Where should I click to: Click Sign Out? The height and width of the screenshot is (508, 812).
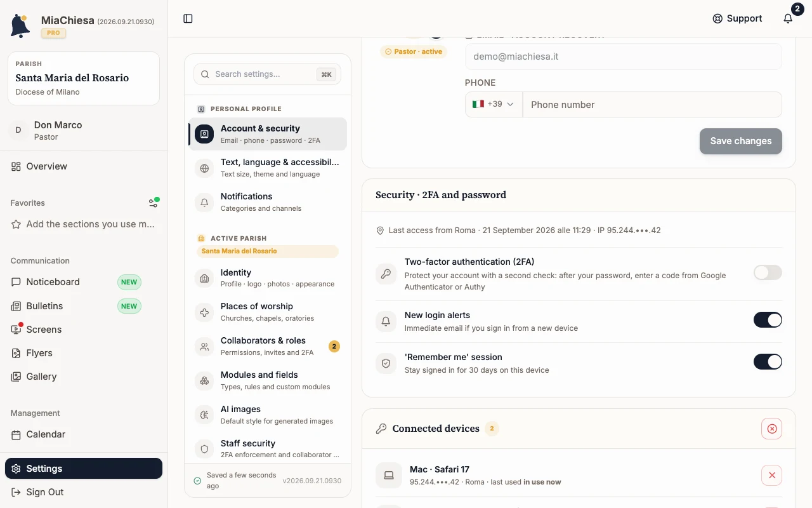coord(84,492)
